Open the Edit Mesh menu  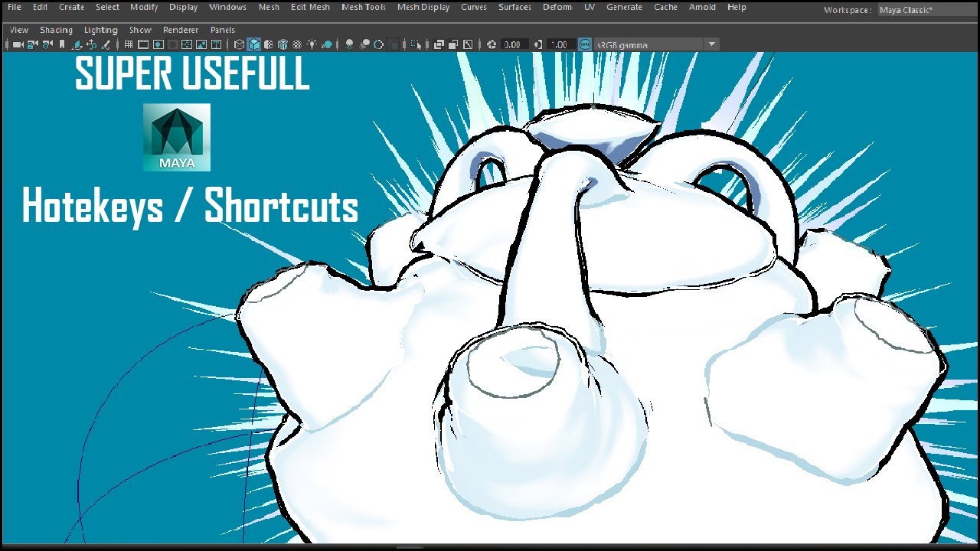pyautogui.click(x=310, y=7)
